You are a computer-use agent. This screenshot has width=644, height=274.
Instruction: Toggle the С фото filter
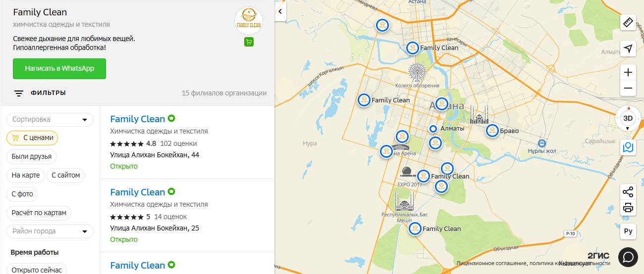pyautogui.click(x=22, y=194)
